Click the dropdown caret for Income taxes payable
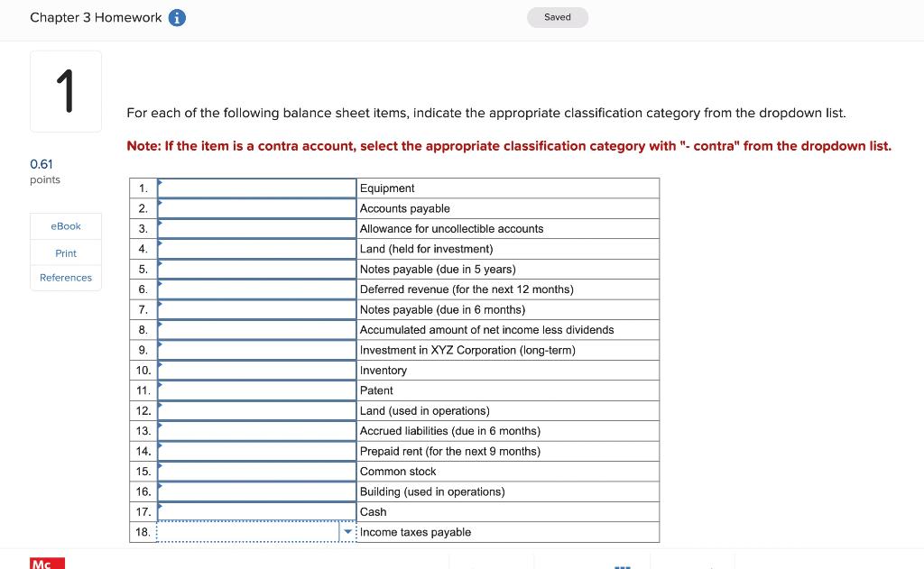 point(348,532)
